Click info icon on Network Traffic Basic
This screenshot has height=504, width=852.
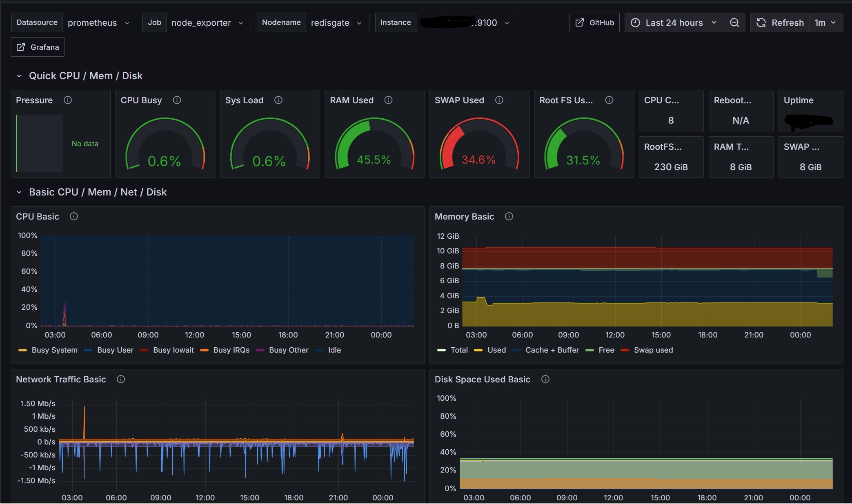(x=121, y=379)
